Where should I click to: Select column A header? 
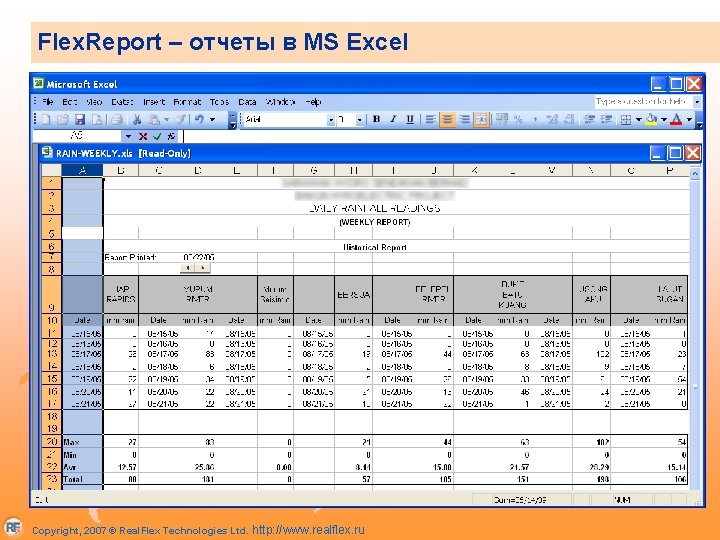click(x=82, y=170)
